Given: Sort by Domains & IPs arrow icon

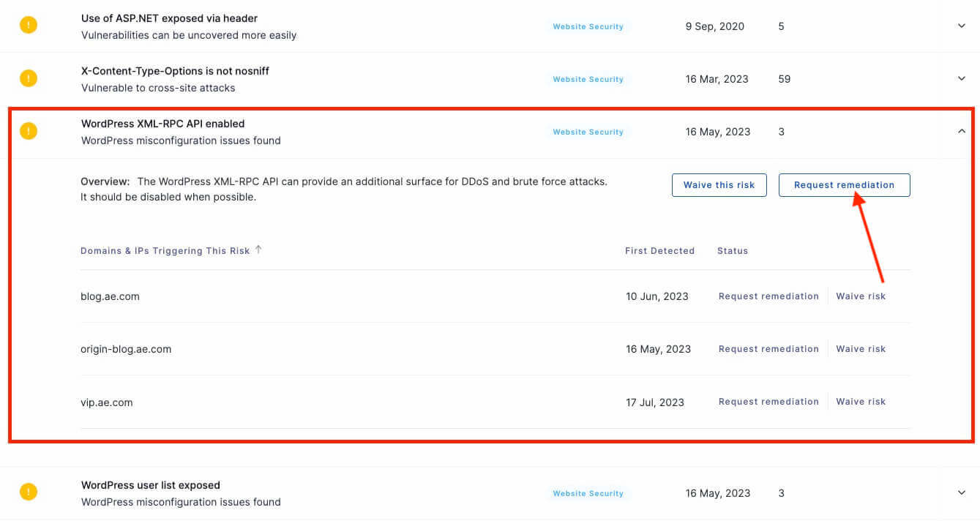Looking at the screenshot, I should click(258, 250).
